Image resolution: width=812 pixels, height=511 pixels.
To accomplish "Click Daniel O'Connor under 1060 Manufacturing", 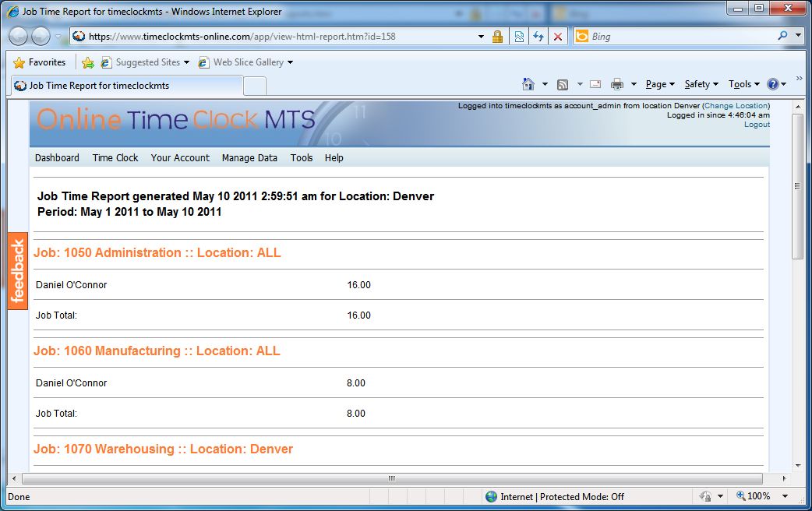I will pos(71,383).
